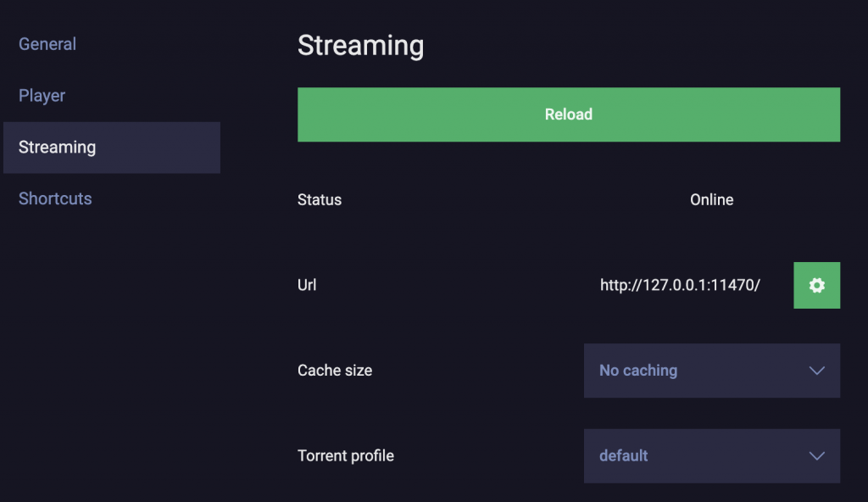
Task: Click the http://127.0.0.1:11470/ server URL
Action: (x=680, y=286)
